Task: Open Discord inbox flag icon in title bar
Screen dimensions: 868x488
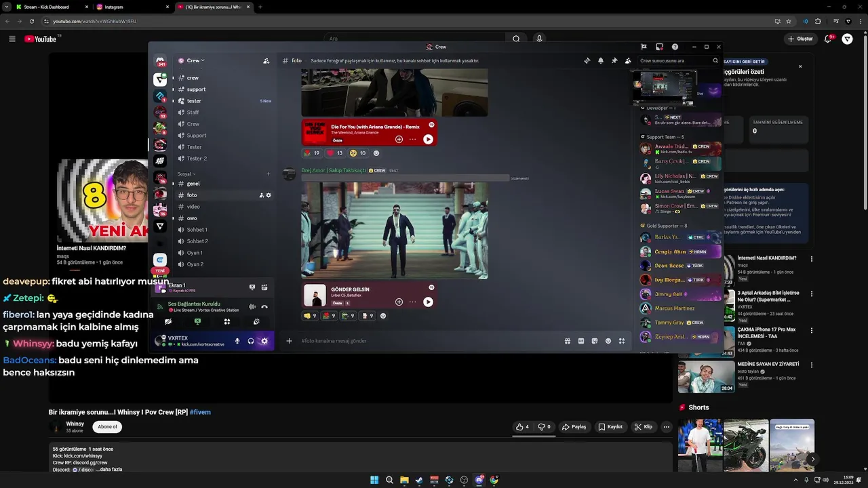Action: (x=644, y=47)
